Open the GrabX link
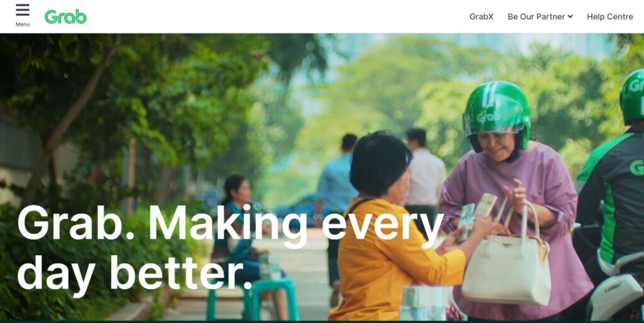Viewport: 644px width, 323px height. tap(481, 17)
